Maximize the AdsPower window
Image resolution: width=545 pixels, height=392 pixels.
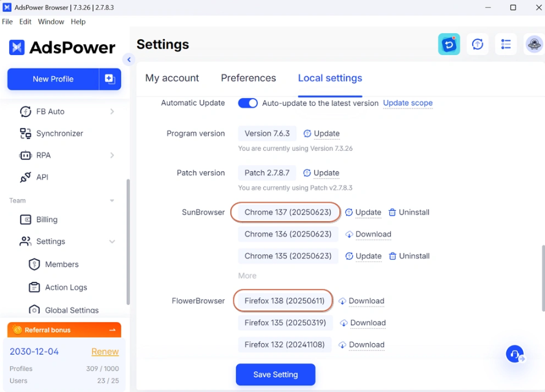(x=513, y=7)
